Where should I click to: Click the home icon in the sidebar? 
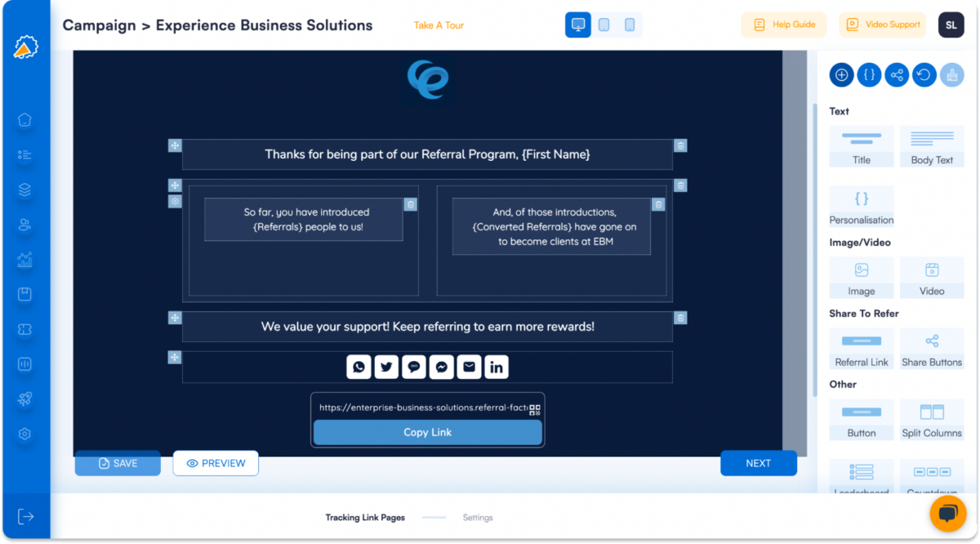tap(24, 120)
